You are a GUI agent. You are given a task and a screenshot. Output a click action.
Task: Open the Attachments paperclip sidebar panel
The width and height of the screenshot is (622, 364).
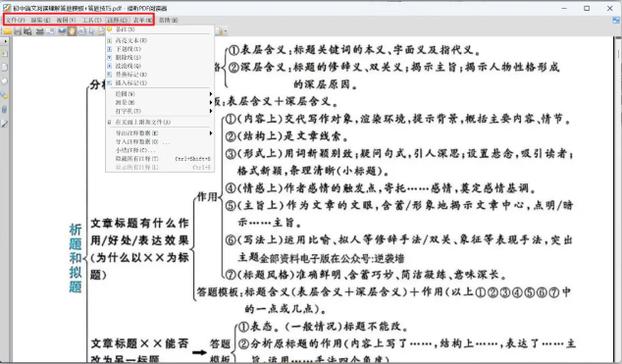coord(4,110)
